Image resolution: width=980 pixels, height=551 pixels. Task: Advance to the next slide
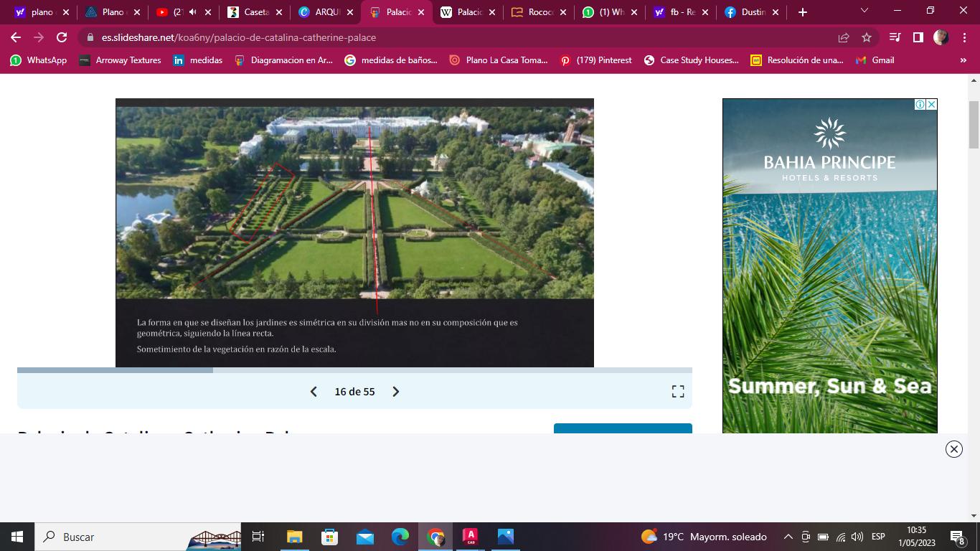(x=395, y=392)
